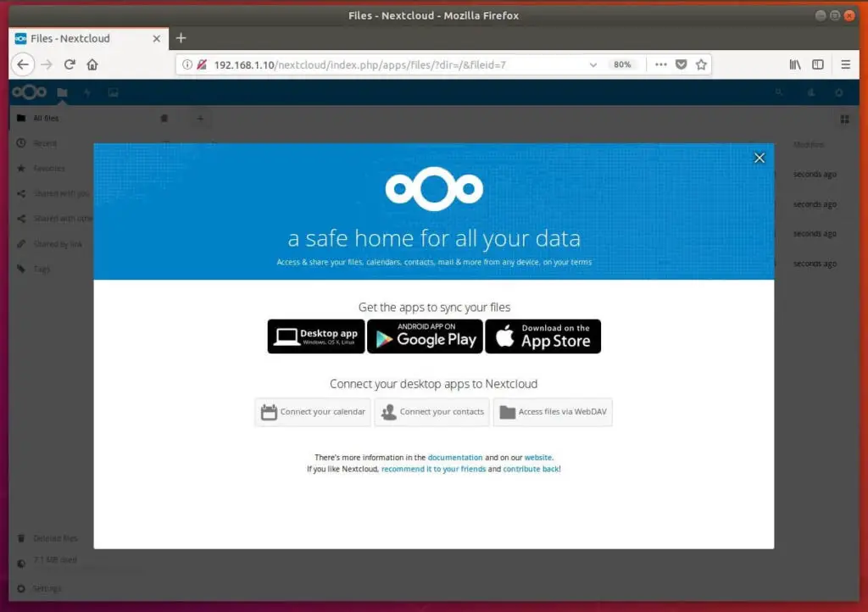Open the Files app icon in header
Viewport: 868px width, 612px height.
[62, 92]
